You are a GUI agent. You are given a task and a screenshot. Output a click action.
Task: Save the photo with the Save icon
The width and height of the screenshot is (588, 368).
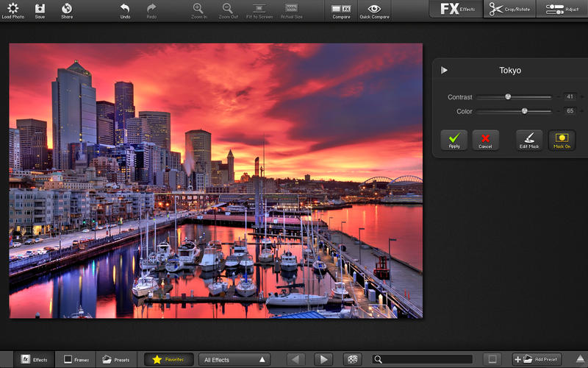click(40, 8)
